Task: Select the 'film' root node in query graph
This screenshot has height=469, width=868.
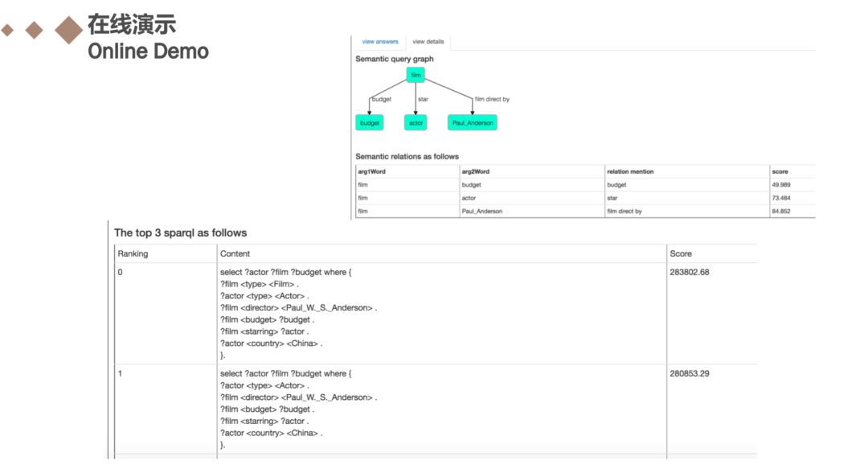Action: pyautogui.click(x=416, y=75)
